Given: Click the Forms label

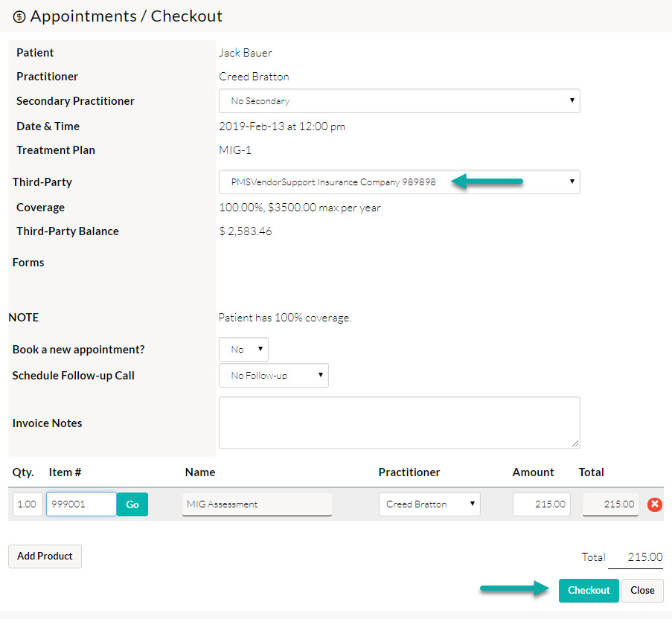Looking at the screenshot, I should click(28, 263).
